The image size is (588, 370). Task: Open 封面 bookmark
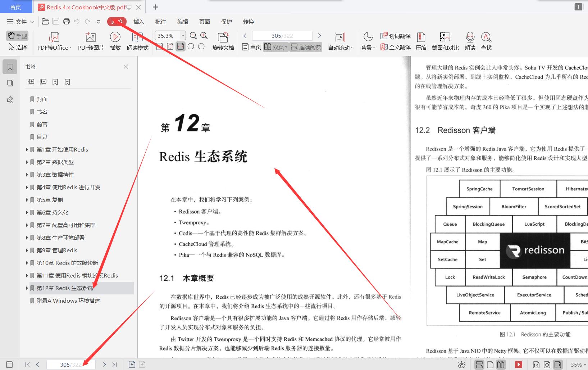click(x=42, y=99)
